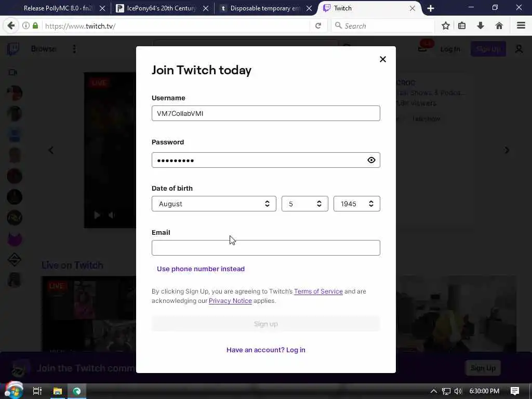Reload the page with refresh icon
The image size is (532, 399).
tap(318, 26)
